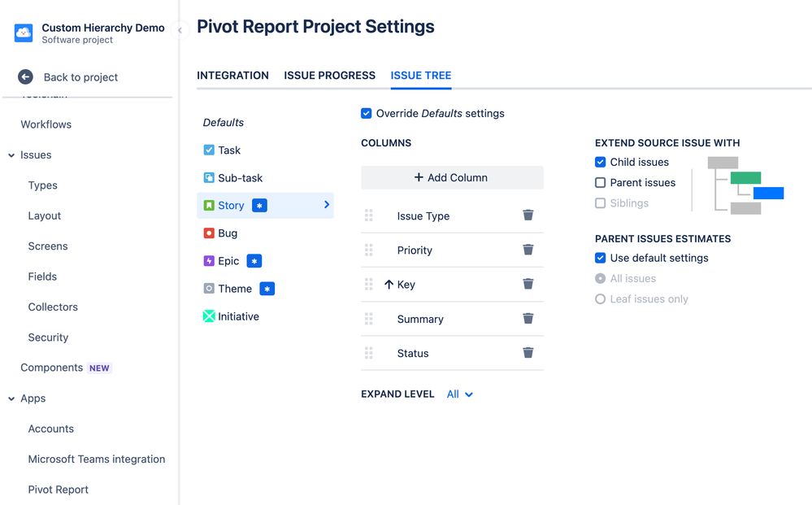Open Story settings via its chevron
Viewport: 812px width, 505px height.
[326, 205]
